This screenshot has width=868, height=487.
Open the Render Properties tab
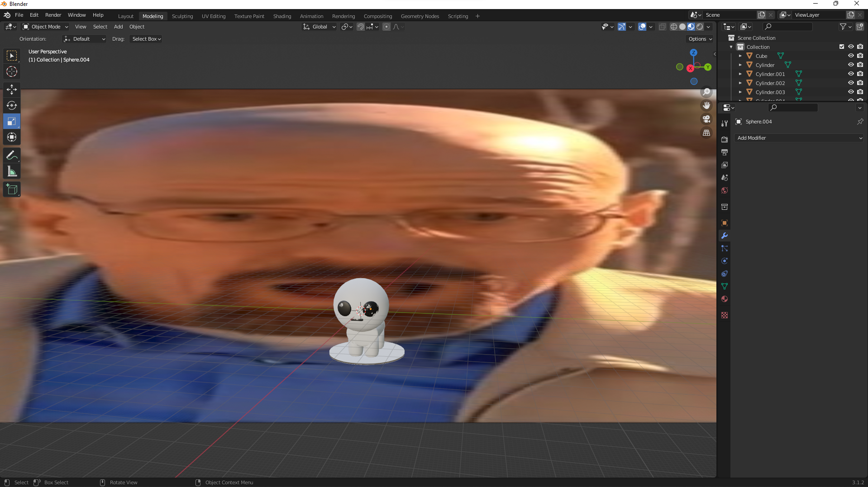pos(725,139)
